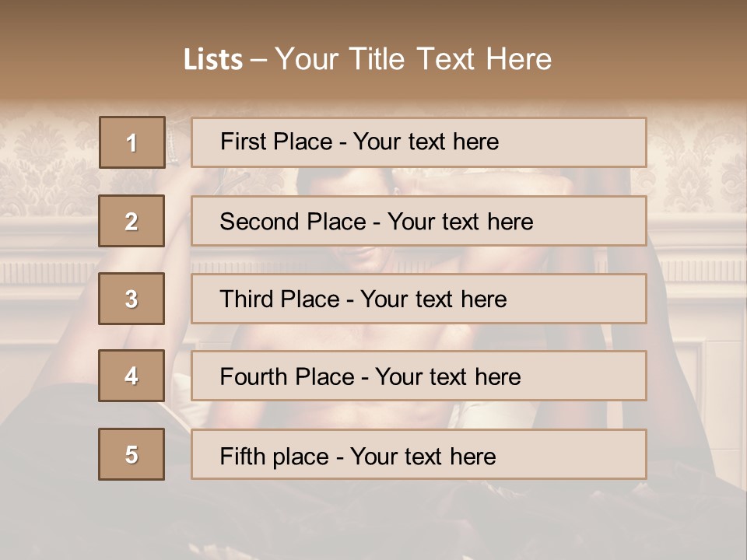Click the number 5 box

(132, 454)
